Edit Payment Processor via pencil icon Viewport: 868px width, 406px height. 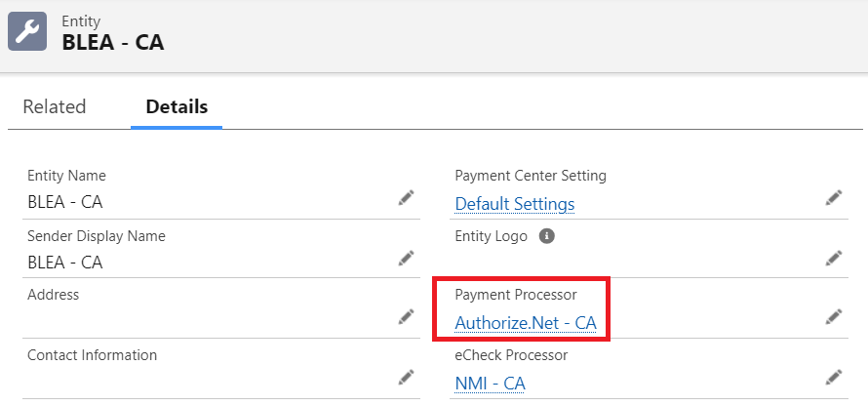833,317
